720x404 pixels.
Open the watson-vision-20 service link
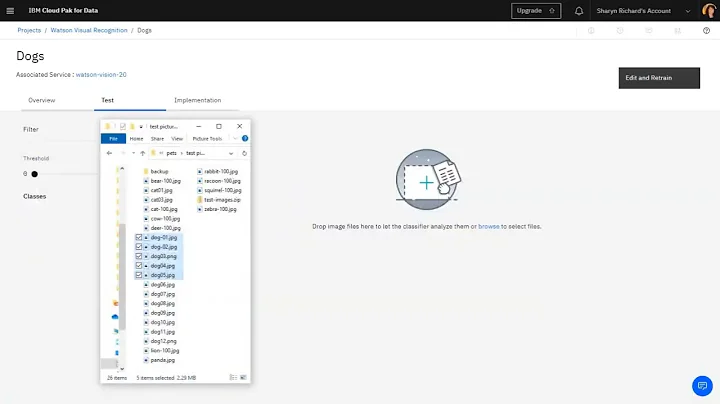pyautogui.click(x=101, y=74)
